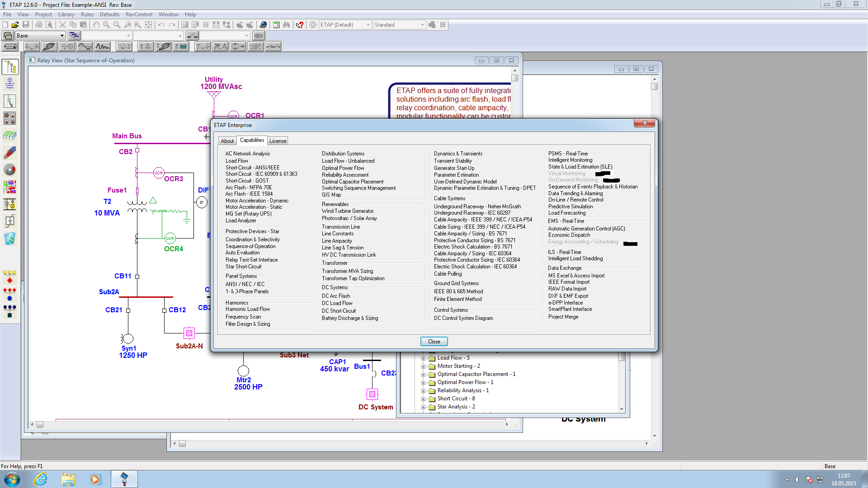The height and width of the screenshot is (488, 868).
Task: Expand the Motor Starting - 2 tree node
Action: [x=424, y=366]
